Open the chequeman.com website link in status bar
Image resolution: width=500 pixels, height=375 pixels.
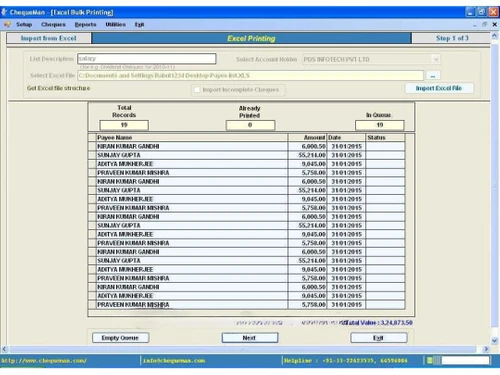click(44, 361)
